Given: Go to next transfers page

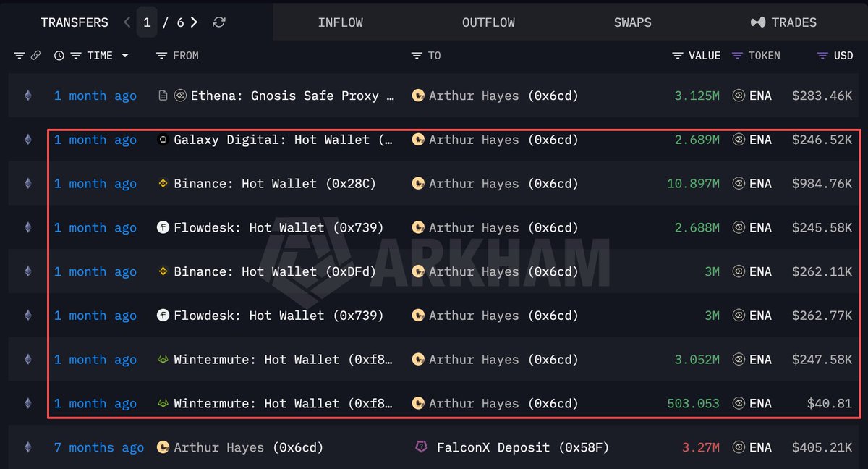Looking at the screenshot, I should pos(194,22).
